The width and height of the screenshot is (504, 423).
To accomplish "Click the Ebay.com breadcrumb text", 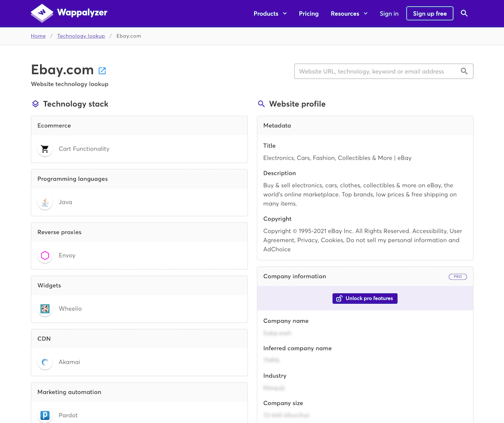I will [x=129, y=36].
